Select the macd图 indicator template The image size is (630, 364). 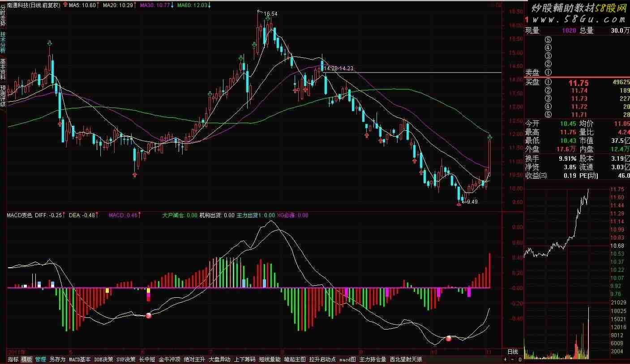click(x=347, y=359)
